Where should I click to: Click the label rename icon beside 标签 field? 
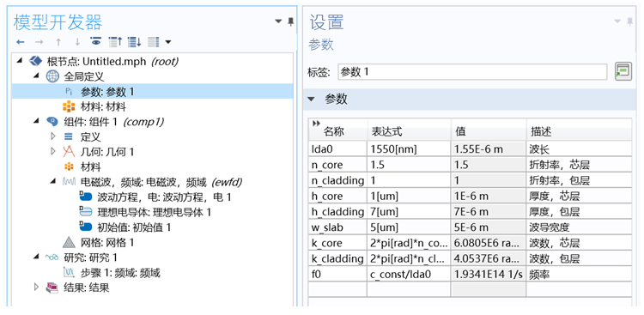(x=623, y=71)
